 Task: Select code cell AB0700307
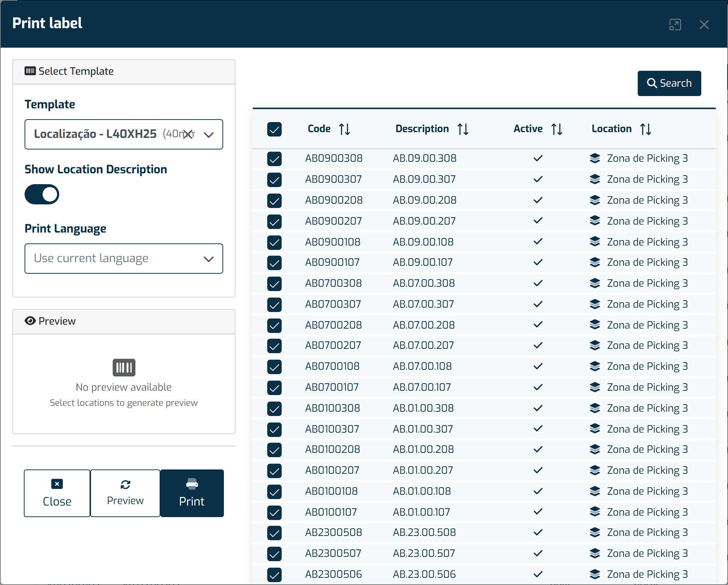coord(333,304)
